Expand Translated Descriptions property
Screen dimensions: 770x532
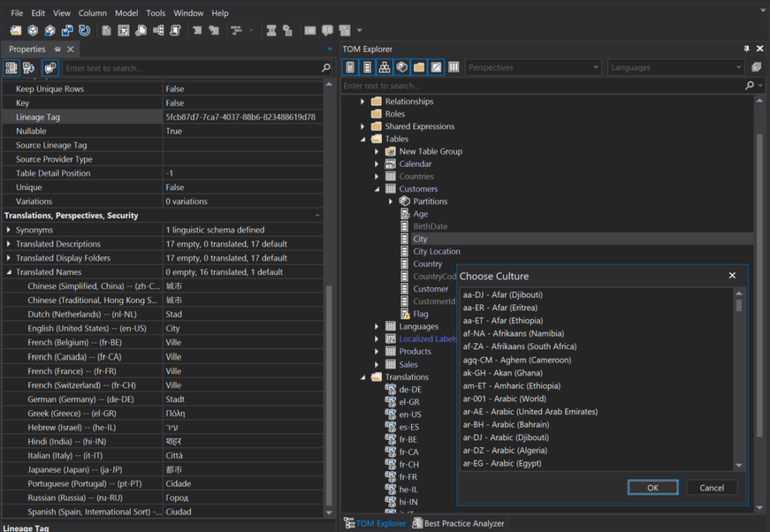8,244
